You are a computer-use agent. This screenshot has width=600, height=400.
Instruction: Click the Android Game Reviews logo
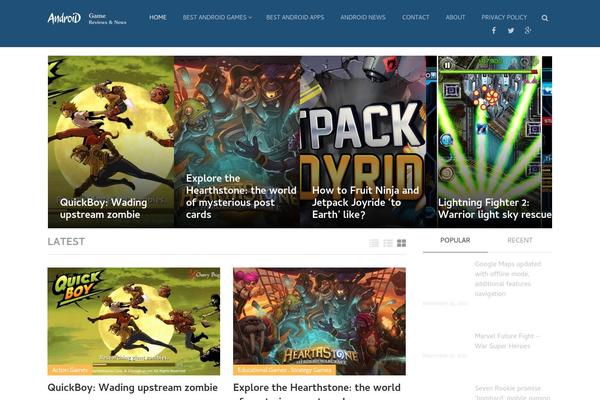click(87, 18)
